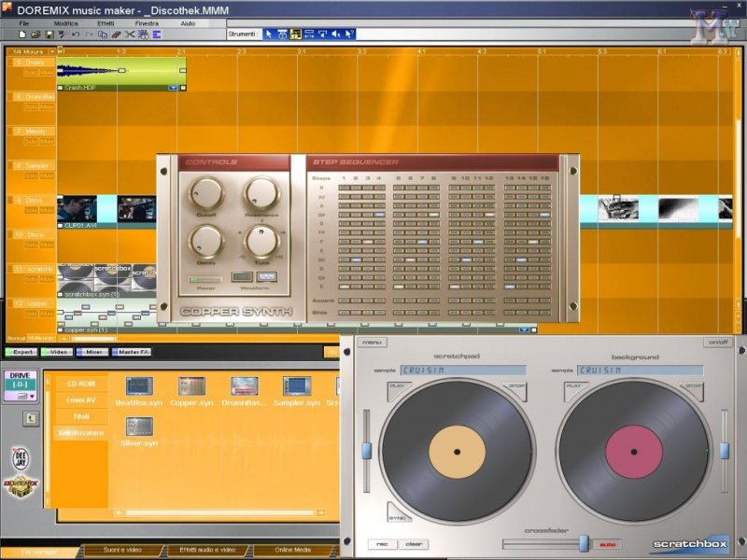Expand the Crash.HDP clip dropdown arrow
Screen dimensions: 747x560
(x=173, y=88)
